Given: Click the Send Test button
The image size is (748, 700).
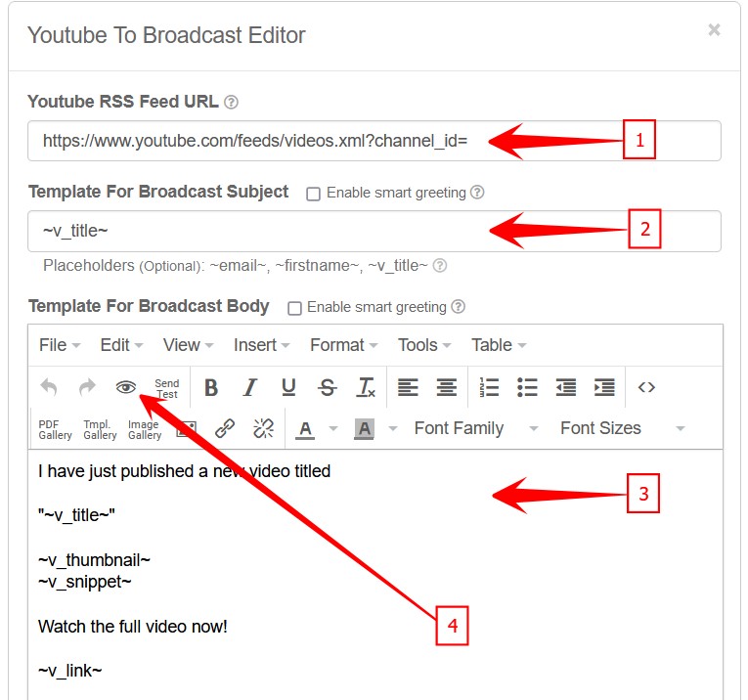Looking at the screenshot, I should pos(167,388).
